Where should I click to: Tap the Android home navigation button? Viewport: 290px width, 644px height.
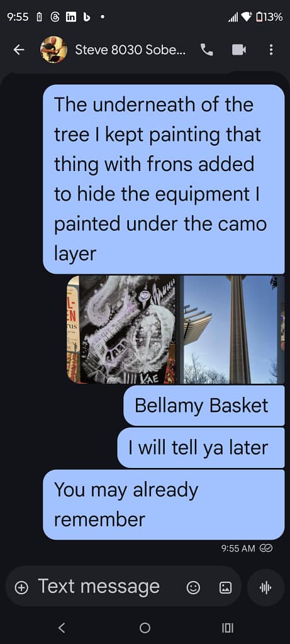145,628
